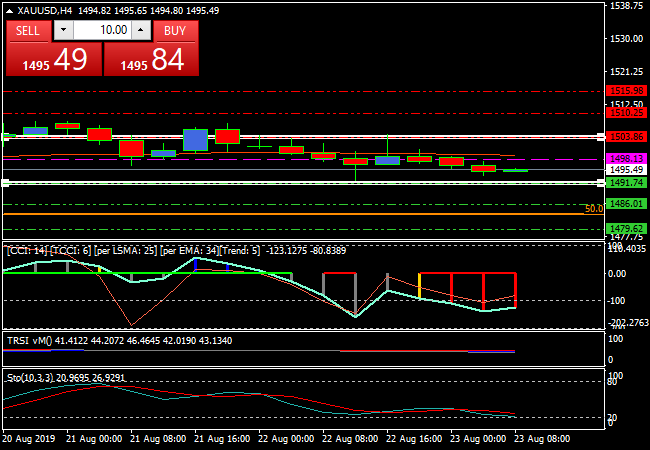The height and width of the screenshot is (450, 650).
Task: Select the magenta 1498.13 price label
Action: click(x=625, y=159)
